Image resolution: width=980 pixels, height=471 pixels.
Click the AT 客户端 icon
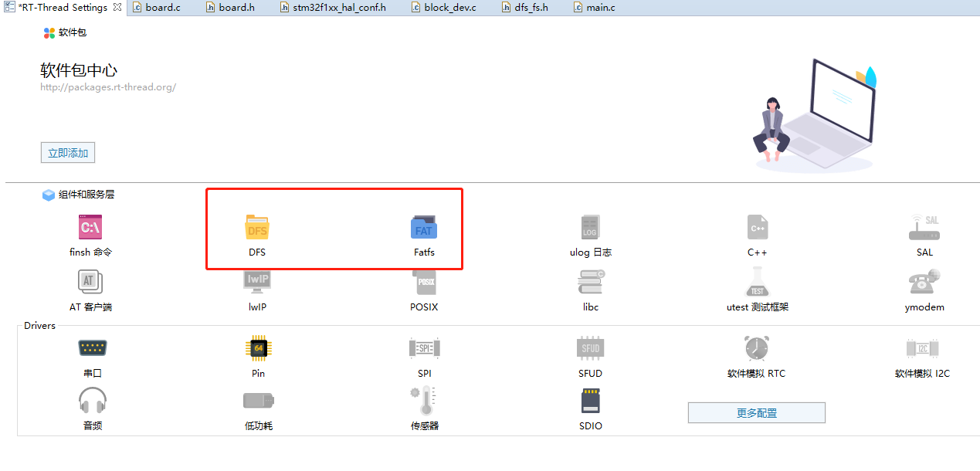(x=90, y=286)
